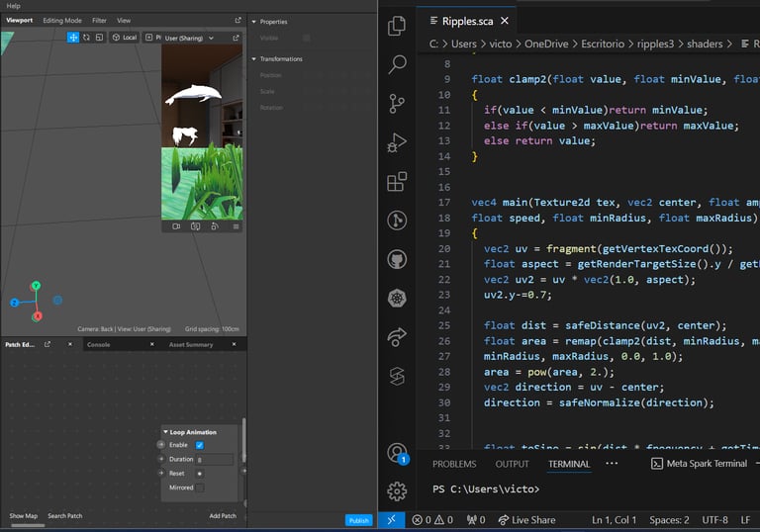
Task: Select the move transform tool in viewport
Action: pyautogui.click(x=73, y=38)
